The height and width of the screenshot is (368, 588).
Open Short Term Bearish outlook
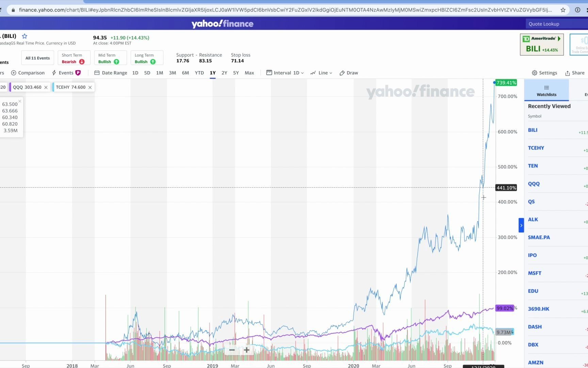point(73,58)
